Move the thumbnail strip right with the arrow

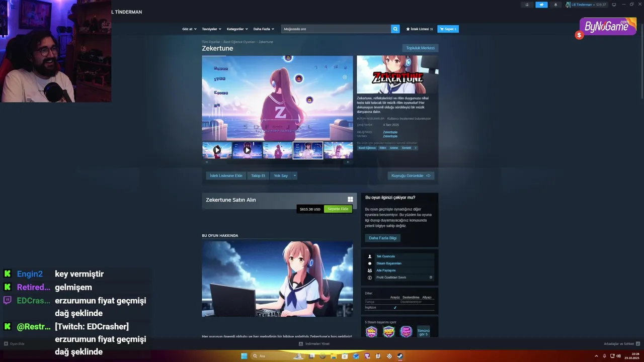pyautogui.click(x=348, y=162)
